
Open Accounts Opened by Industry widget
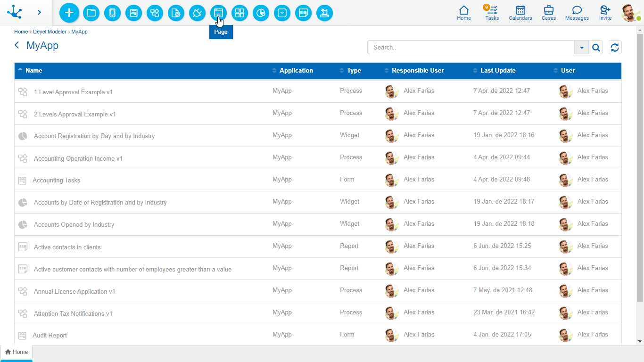tap(74, 224)
